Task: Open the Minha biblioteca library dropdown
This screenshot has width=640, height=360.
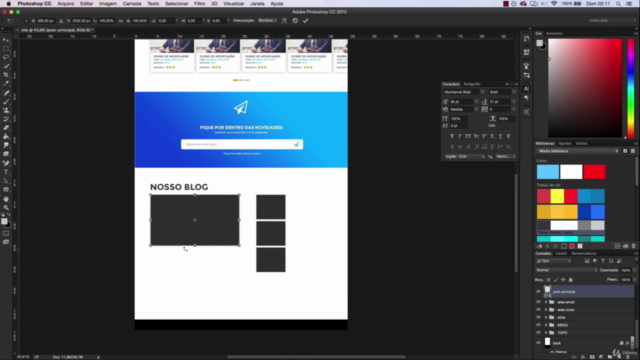Action: (x=578, y=151)
